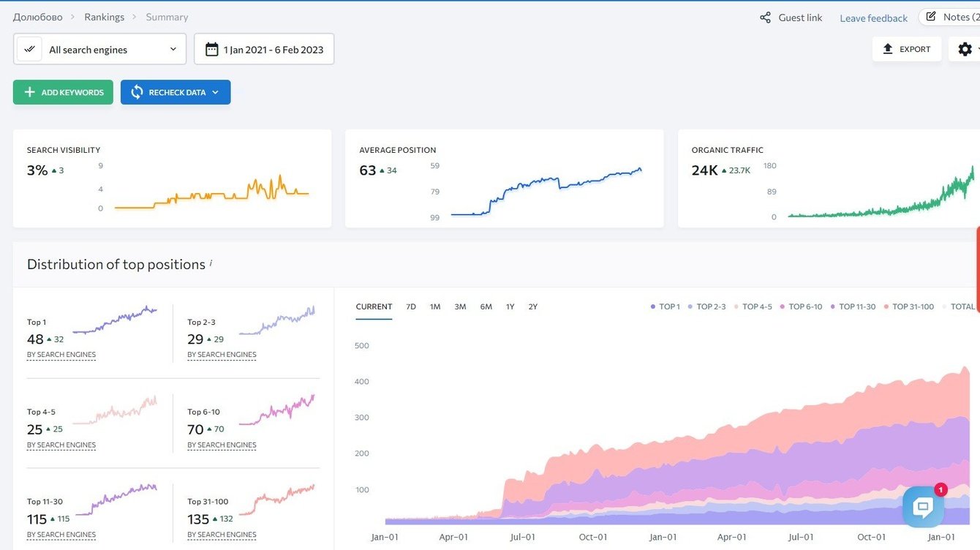Screen dimensions: 980x550
Task: Open the Leave feedback link
Action: point(873,18)
